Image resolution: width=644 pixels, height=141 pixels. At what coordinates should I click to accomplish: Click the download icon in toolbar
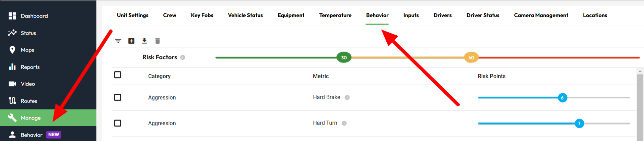(x=144, y=41)
